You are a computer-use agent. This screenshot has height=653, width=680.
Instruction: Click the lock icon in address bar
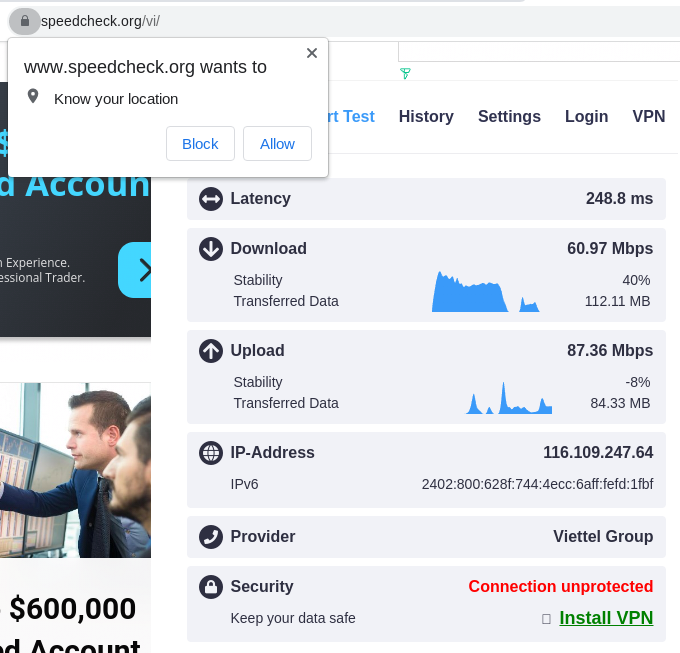tap(25, 21)
